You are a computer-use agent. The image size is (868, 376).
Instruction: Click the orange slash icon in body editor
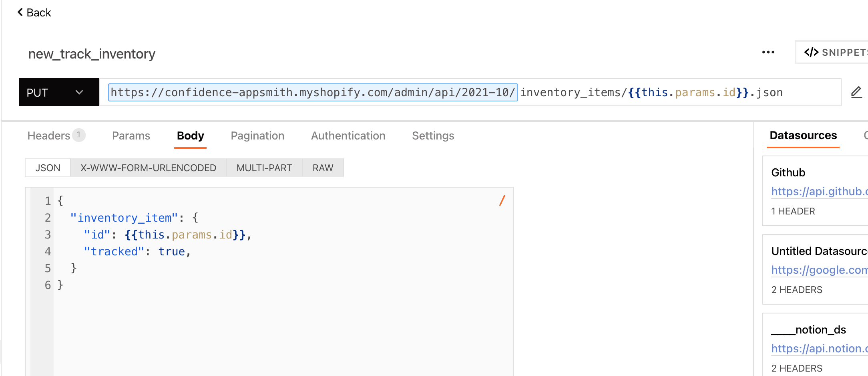click(502, 200)
